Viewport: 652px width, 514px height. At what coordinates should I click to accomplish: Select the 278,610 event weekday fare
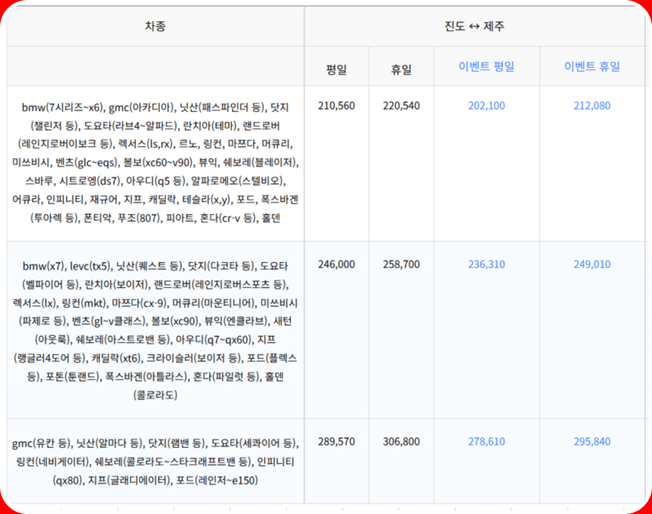click(x=487, y=441)
